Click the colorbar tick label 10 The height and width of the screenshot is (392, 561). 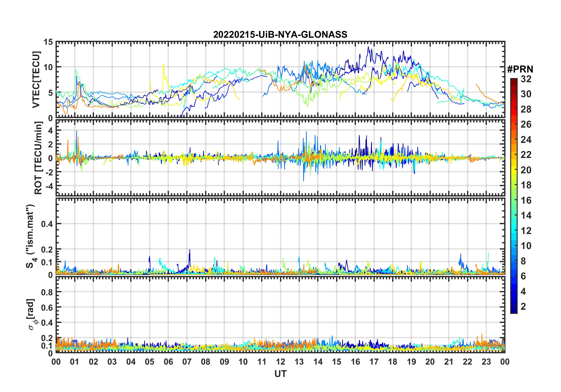tap(526, 246)
